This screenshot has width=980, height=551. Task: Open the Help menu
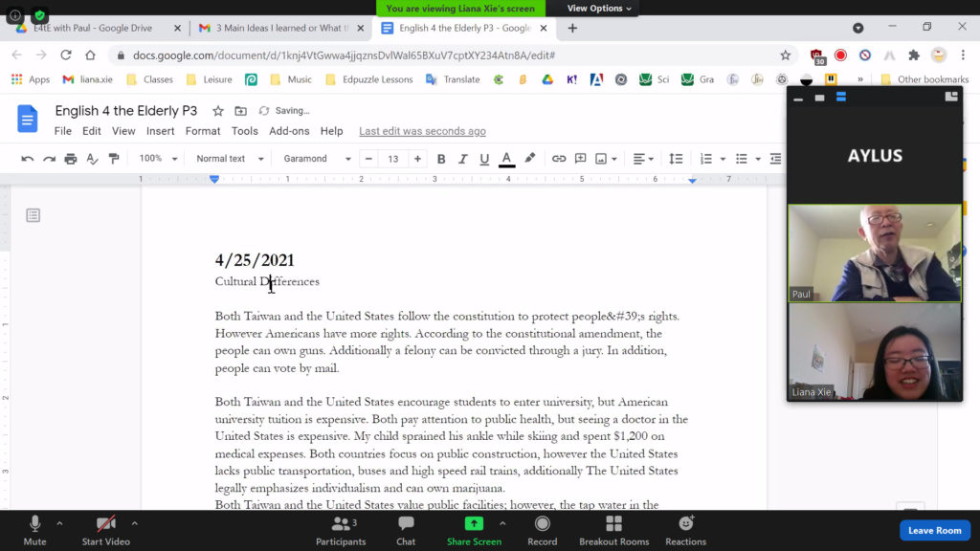coord(331,131)
